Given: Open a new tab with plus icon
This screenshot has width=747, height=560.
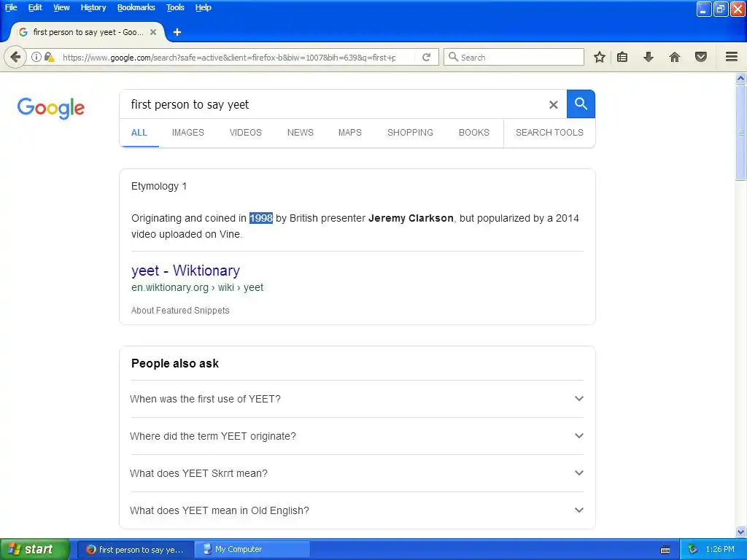Looking at the screenshot, I should tap(177, 32).
